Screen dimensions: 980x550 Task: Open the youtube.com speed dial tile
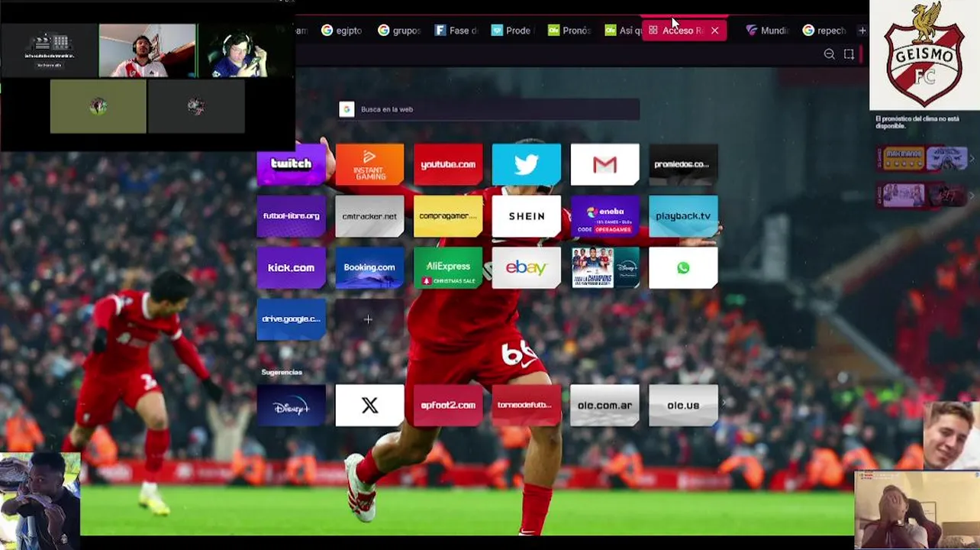(448, 164)
